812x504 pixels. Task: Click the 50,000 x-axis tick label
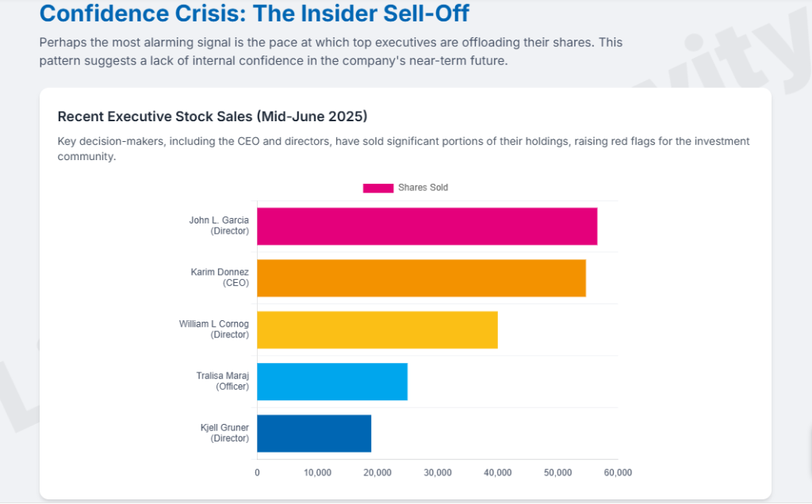coord(557,473)
